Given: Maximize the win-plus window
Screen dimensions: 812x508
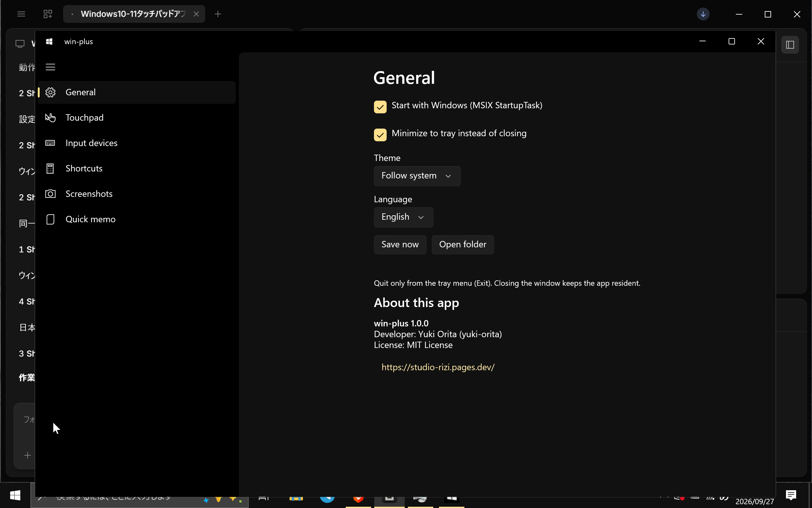Looking at the screenshot, I should pos(731,41).
